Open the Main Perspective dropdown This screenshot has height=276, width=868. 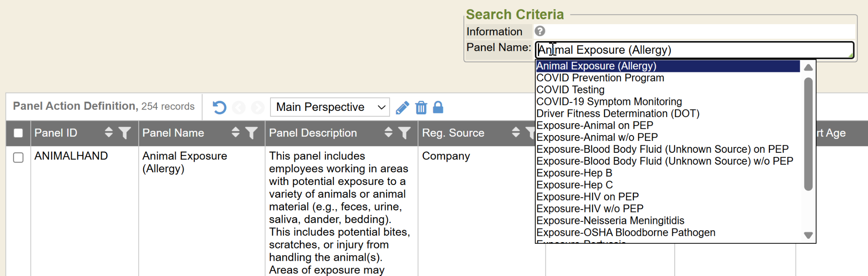pyautogui.click(x=330, y=108)
